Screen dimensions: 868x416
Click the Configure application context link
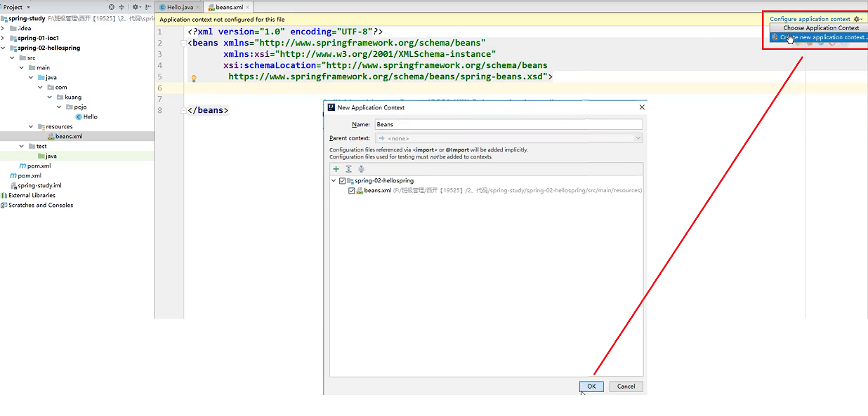point(810,19)
